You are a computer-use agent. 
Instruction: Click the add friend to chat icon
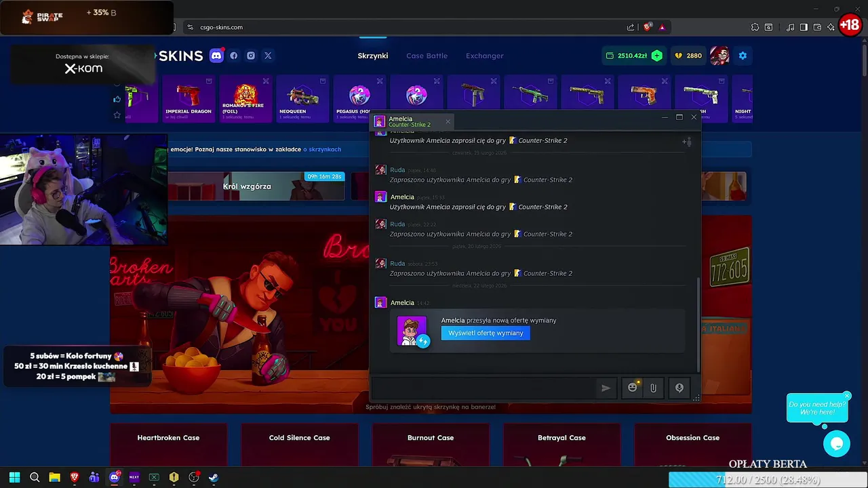(x=687, y=142)
